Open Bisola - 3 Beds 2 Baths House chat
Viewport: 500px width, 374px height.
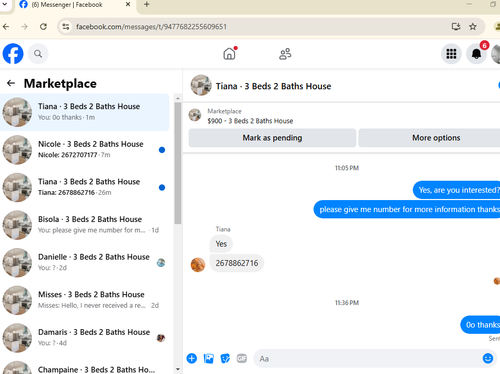pos(85,225)
